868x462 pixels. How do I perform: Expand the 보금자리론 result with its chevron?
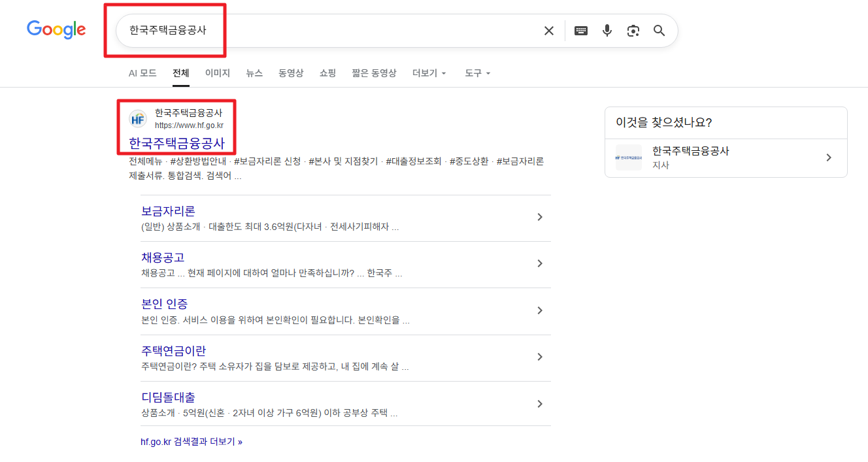pyautogui.click(x=540, y=216)
